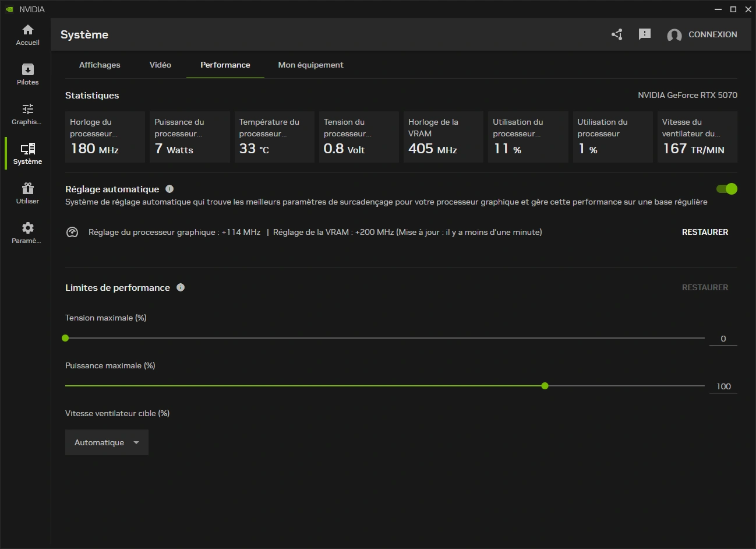Screen dimensions: 756x549
Task: Click the Puissance maximale value field
Action: [723, 386]
